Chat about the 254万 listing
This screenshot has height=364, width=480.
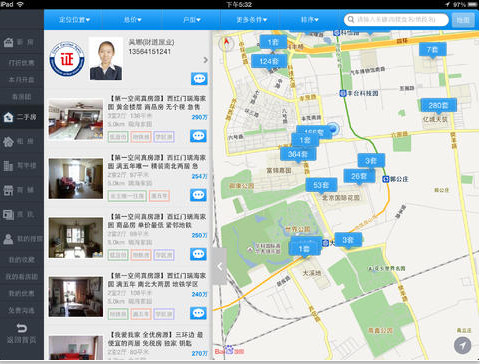coord(199,195)
